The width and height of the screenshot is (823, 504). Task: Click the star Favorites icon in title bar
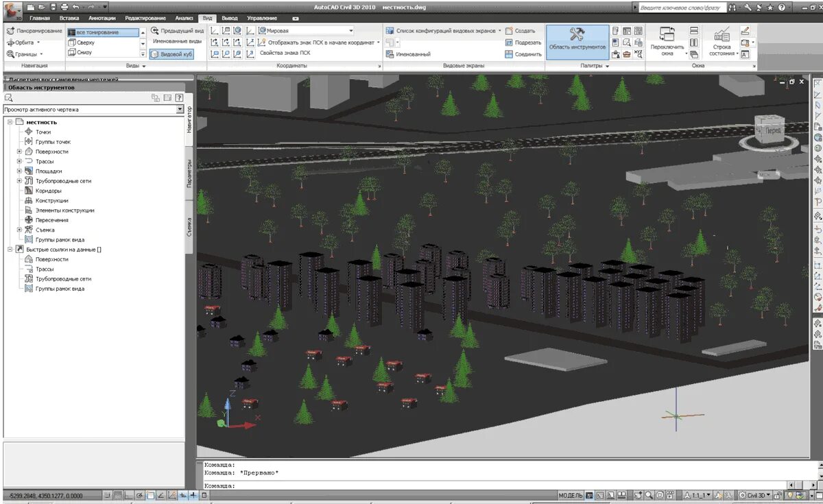click(x=770, y=7)
